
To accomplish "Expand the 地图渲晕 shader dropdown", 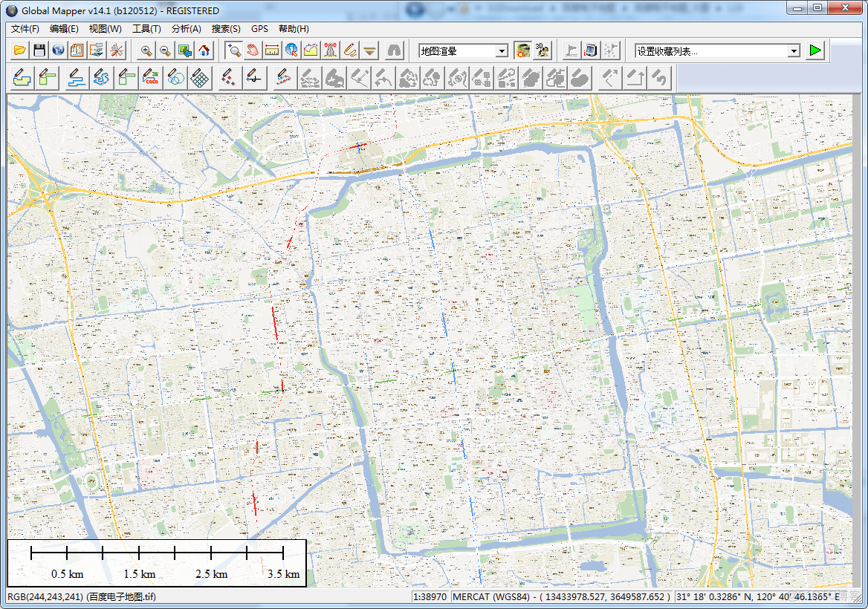I will (x=502, y=51).
